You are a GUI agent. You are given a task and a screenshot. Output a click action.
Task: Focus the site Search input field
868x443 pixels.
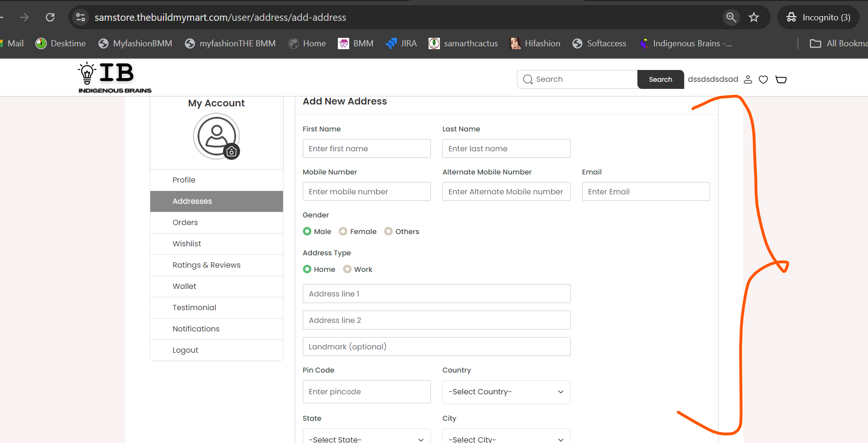(x=577, y=79)
